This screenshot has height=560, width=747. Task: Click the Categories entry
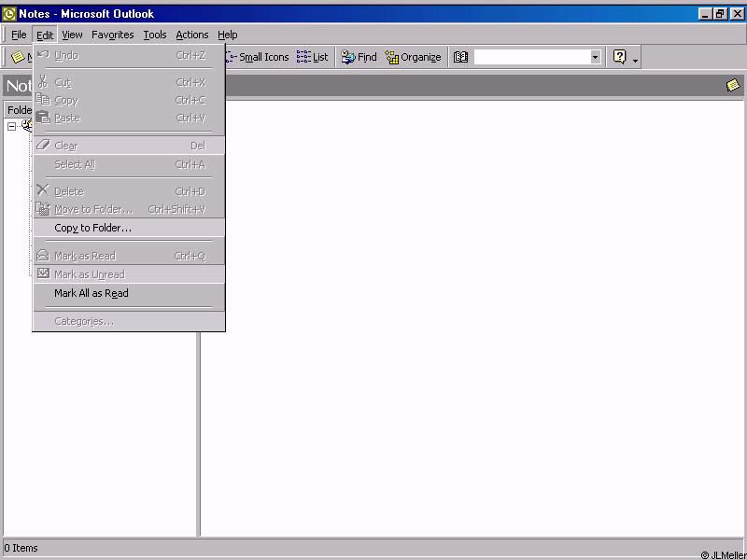pyautogui.click(x=129, y=321)
